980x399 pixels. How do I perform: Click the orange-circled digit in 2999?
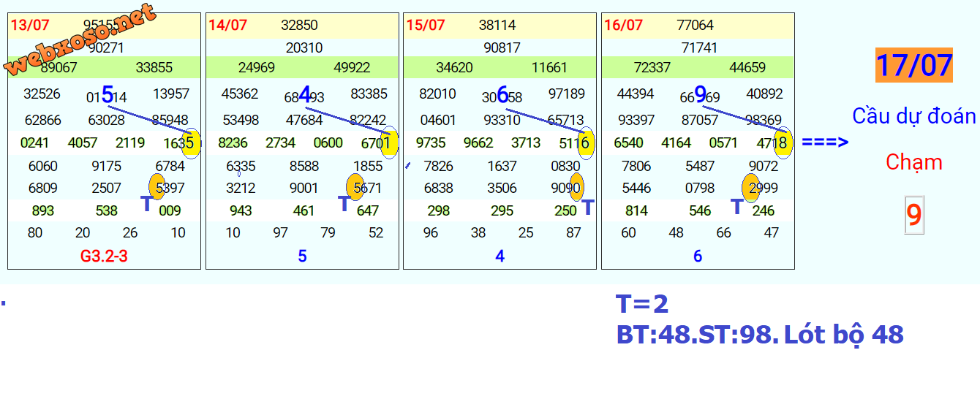[751, 188]
